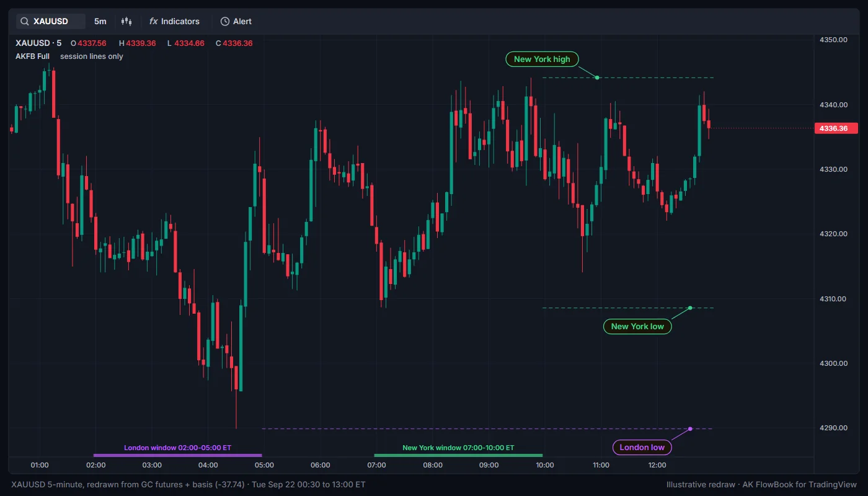
Task: Click the 07:00 time axis label
Action: pos(376,465)
